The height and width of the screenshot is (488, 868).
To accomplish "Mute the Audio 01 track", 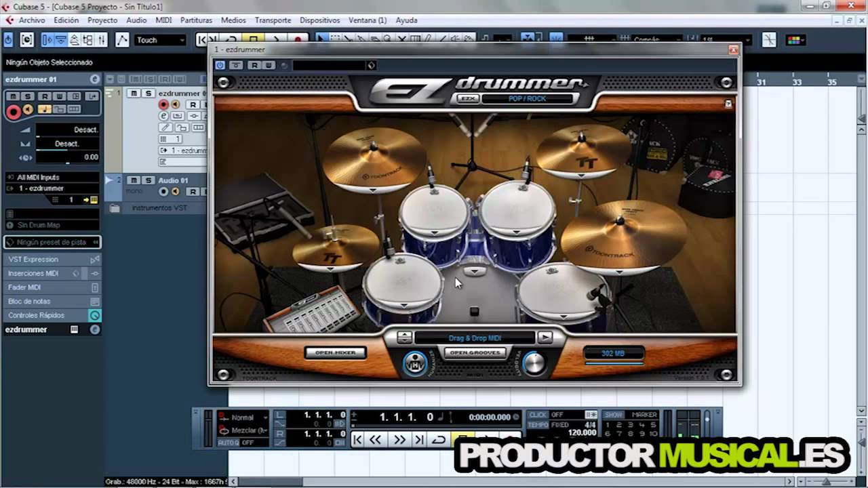I will [x=134, y=180].
